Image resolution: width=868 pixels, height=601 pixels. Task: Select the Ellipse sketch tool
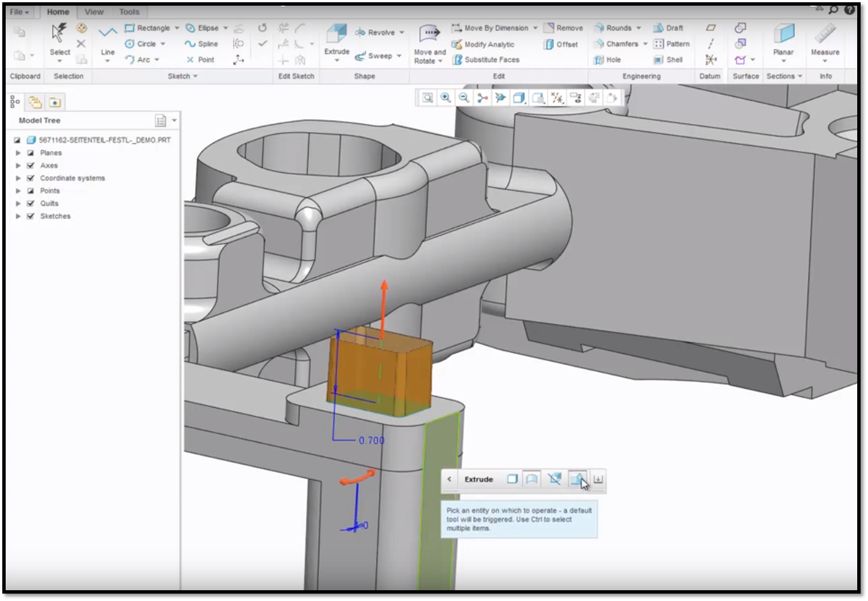[203, 28]
